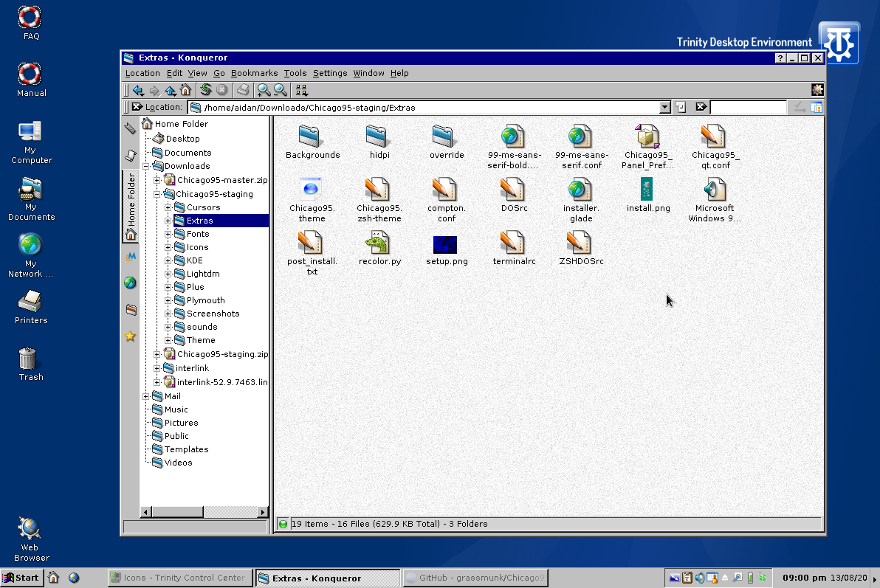
Task: Print the current view
Action: [x=242, y=90]
